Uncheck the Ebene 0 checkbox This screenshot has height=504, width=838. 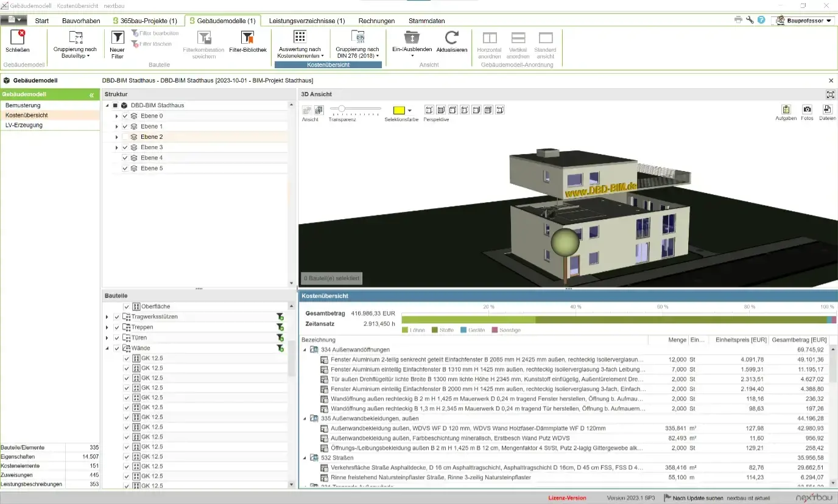click(125, 116)
